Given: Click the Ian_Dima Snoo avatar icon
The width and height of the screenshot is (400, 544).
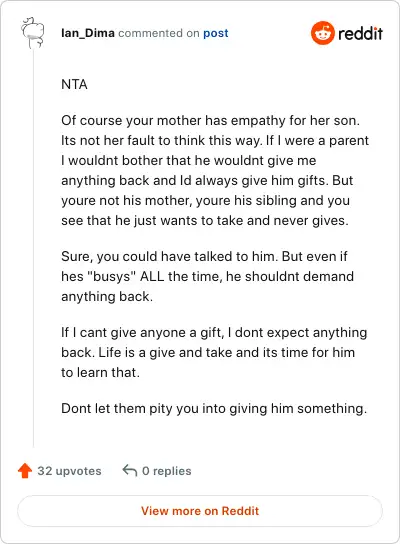Looking at the screenshot, I should [x=33, y=33].
